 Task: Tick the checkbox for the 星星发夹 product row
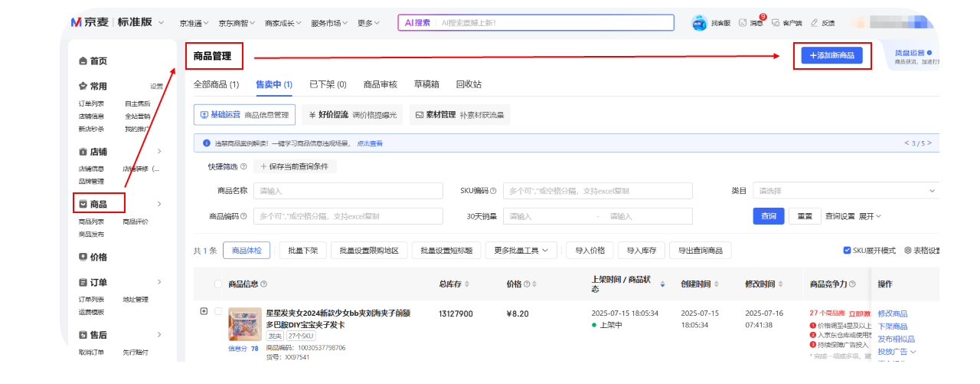point(218,311)
